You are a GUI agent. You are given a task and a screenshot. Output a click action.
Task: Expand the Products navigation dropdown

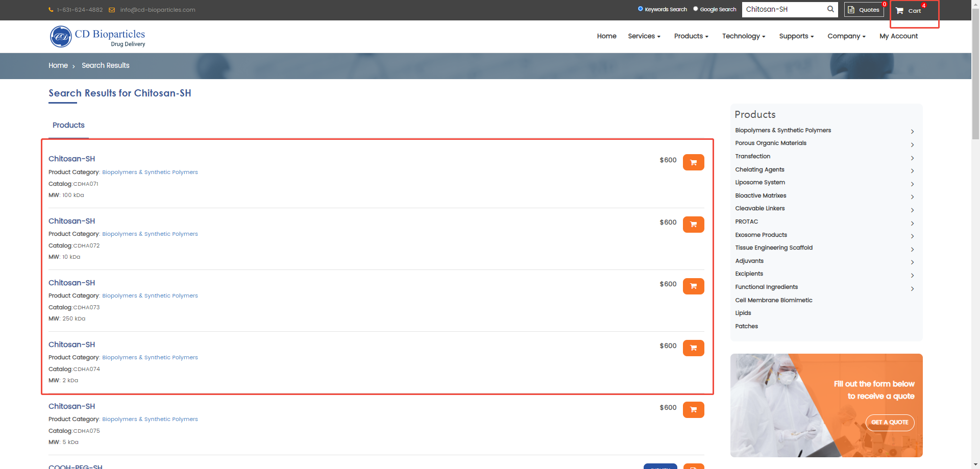pyautogui.click(x=691, y=36)
